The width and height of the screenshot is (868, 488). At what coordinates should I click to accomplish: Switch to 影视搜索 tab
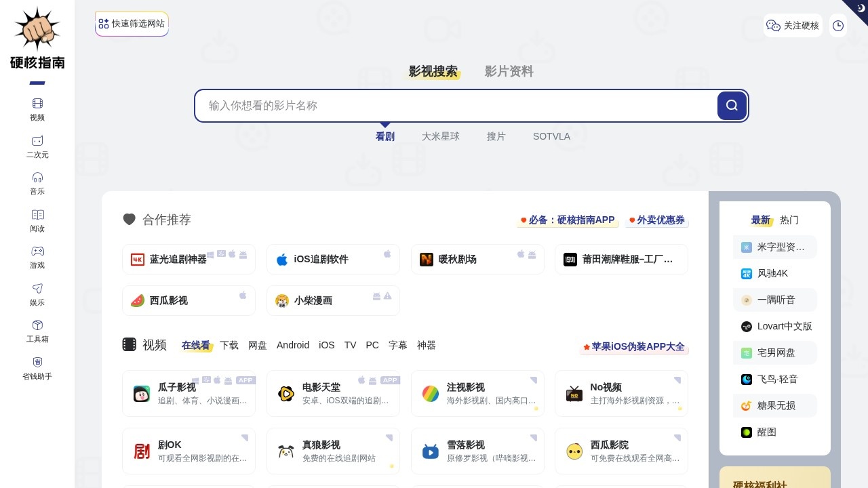point(433,72)
